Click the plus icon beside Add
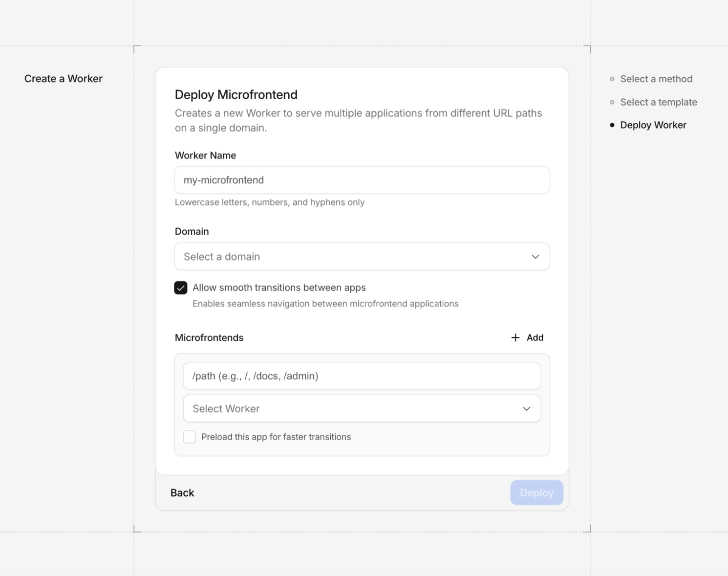 click(515, 338)
